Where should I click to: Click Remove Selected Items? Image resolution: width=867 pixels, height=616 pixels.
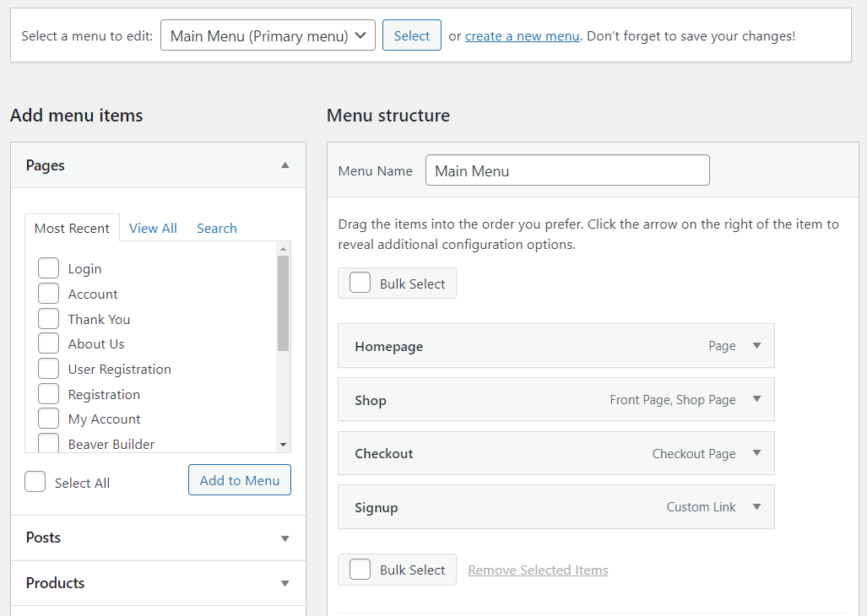(537, 570)
